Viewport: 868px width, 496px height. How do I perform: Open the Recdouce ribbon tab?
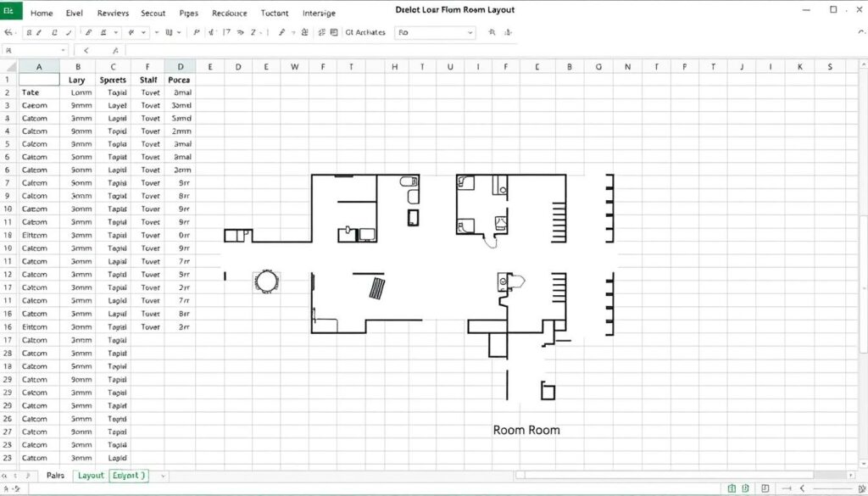[x=230, y=14]
